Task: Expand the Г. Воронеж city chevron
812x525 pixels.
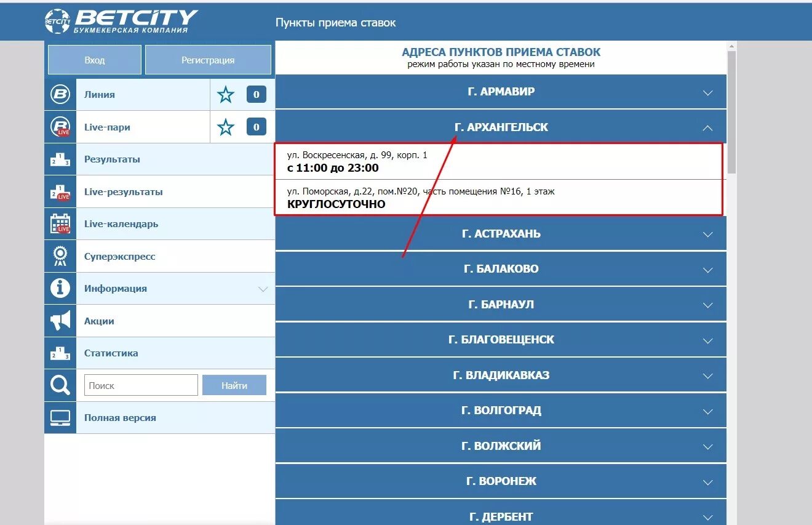Action: (707, 483)
